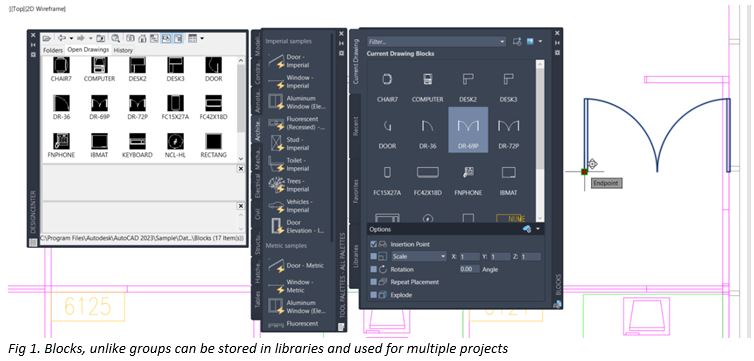
Task: Select the Aluminum Window Imperial tool
Action: point(297,102)
